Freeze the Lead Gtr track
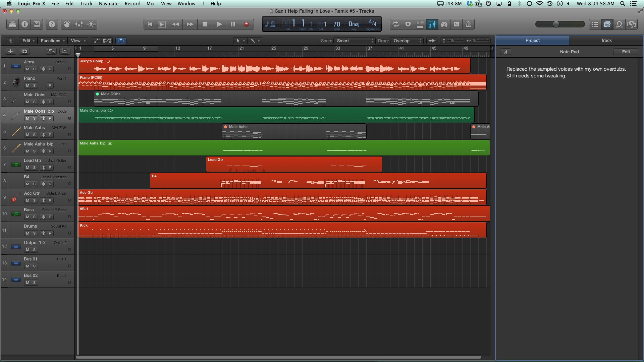The width and height of the screenshot is (644, 362). pos(43,168)
